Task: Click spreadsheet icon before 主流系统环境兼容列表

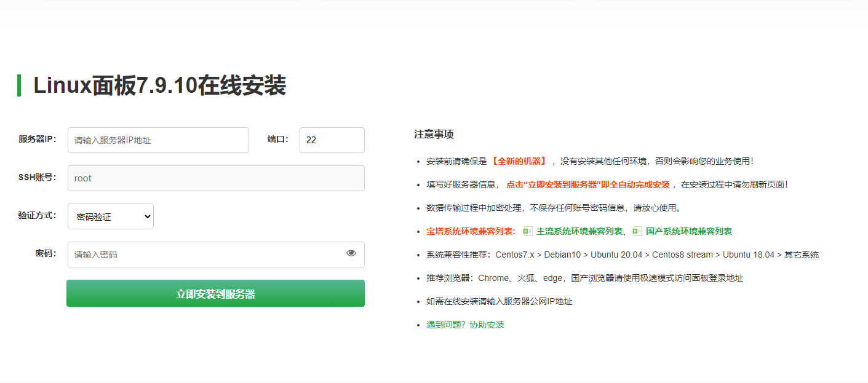Action: point(527,231)
